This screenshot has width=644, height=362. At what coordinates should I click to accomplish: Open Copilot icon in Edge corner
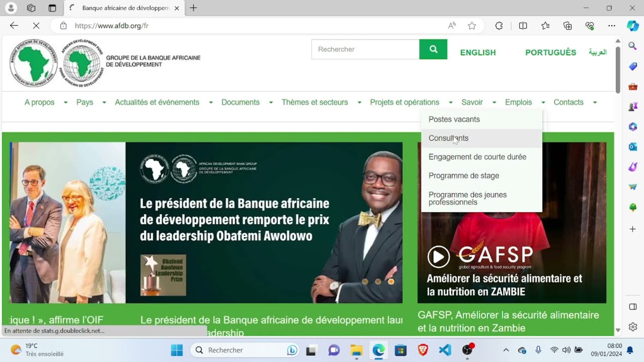click(633, 26)
